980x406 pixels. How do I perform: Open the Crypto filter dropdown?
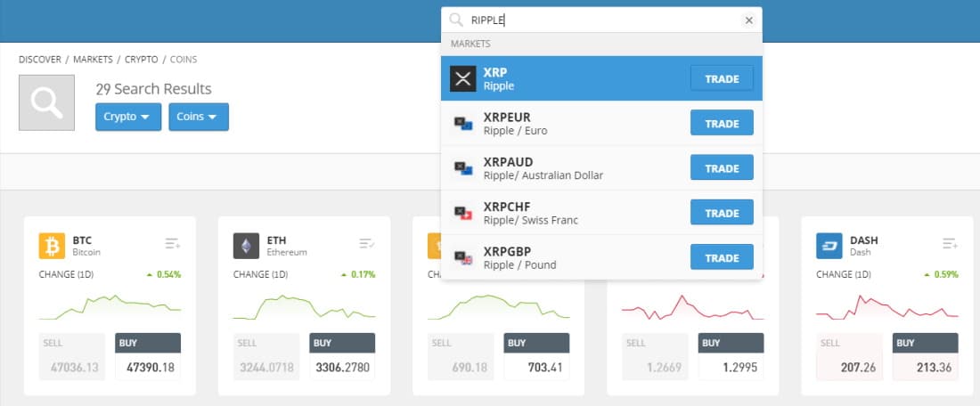pyautogui.click(x=128, y=117)
